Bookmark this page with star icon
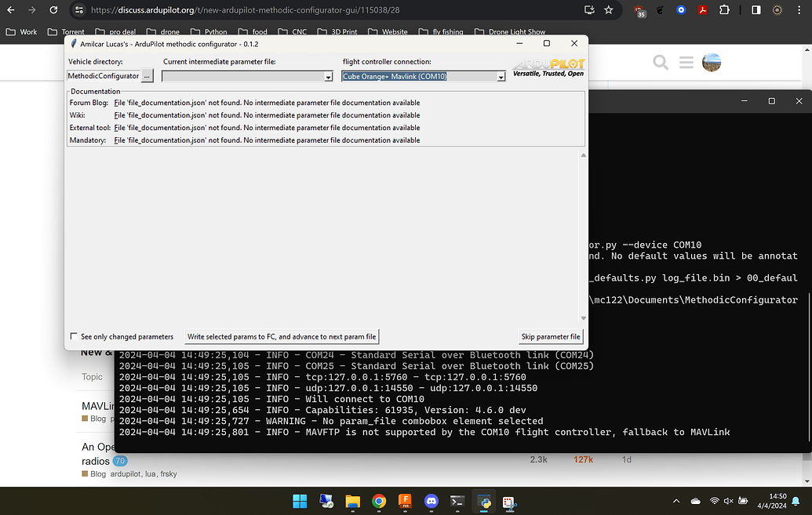812x515 pixels. [x=609, y=10]
